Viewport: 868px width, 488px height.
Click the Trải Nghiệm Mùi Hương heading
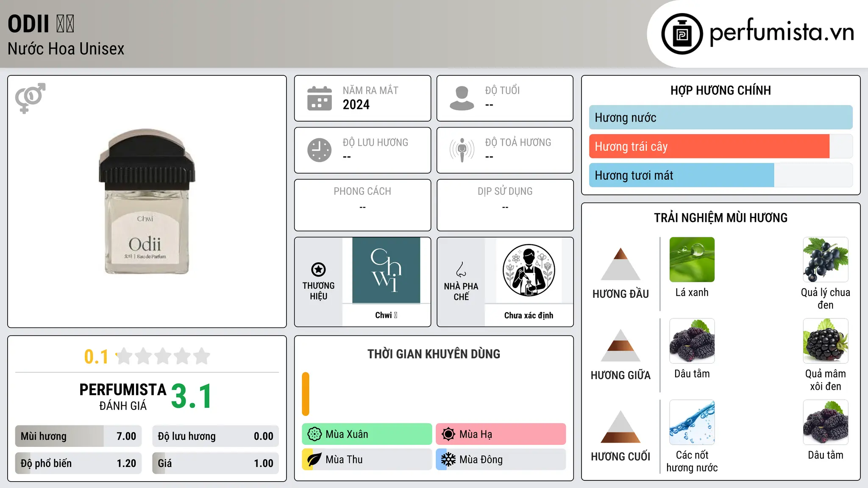721,218
